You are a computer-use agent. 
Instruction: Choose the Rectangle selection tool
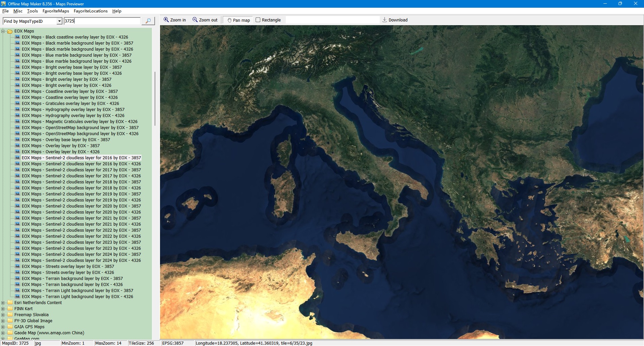(268, 20)
